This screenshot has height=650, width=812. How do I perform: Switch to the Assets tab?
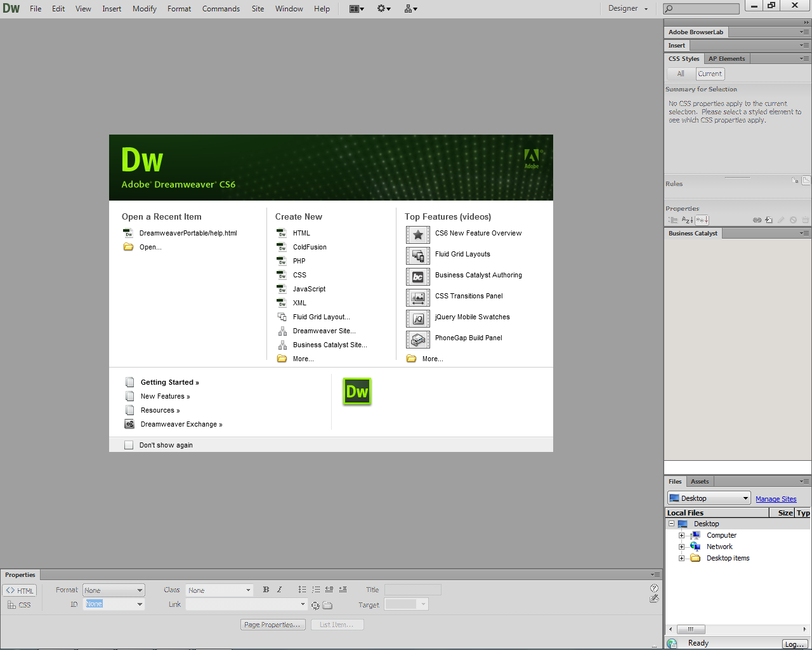click(x=700, y=481)
